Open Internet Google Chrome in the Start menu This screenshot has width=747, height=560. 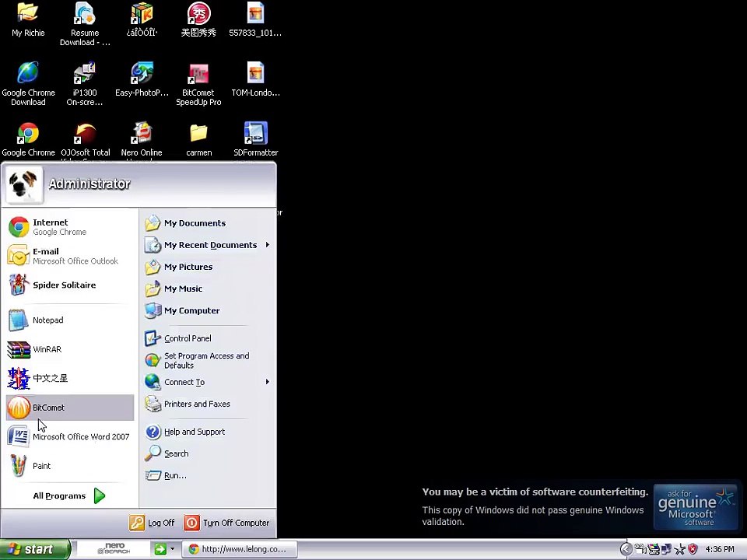pos(70,227)
